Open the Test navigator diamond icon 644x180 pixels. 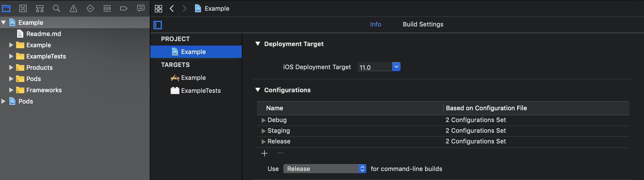(90, 8)
